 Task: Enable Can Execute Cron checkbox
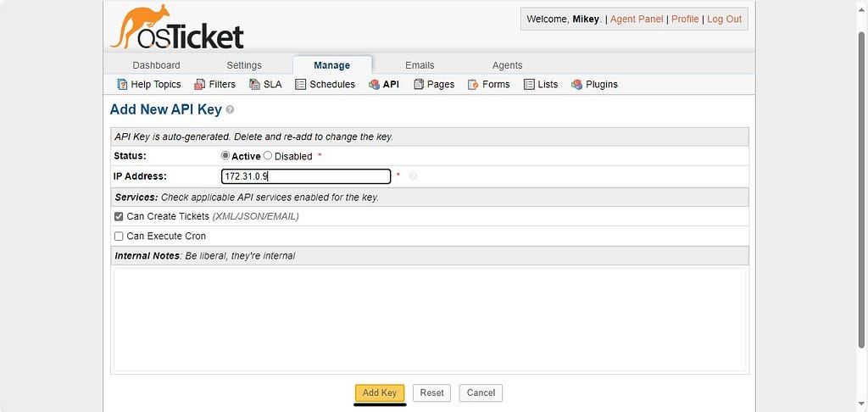(x=119, y=237)
